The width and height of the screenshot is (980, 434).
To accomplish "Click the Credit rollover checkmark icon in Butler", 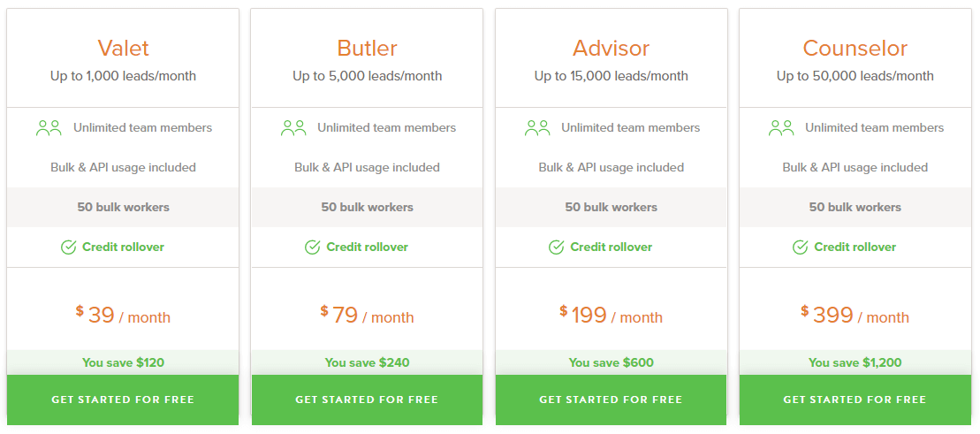I will (313, 247).
